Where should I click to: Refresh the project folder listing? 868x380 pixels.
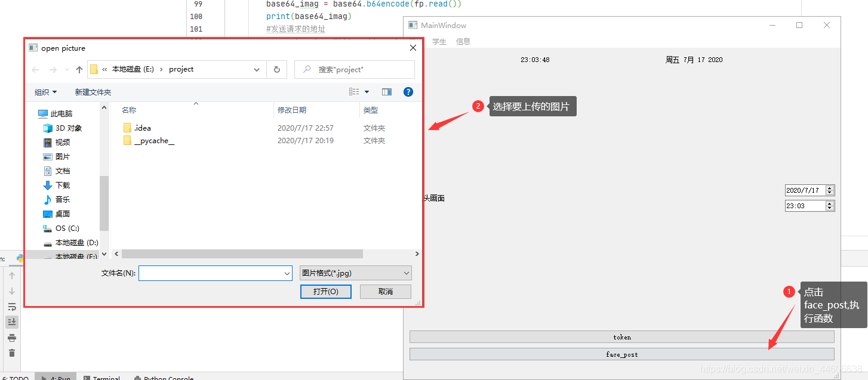click(276, 69)
